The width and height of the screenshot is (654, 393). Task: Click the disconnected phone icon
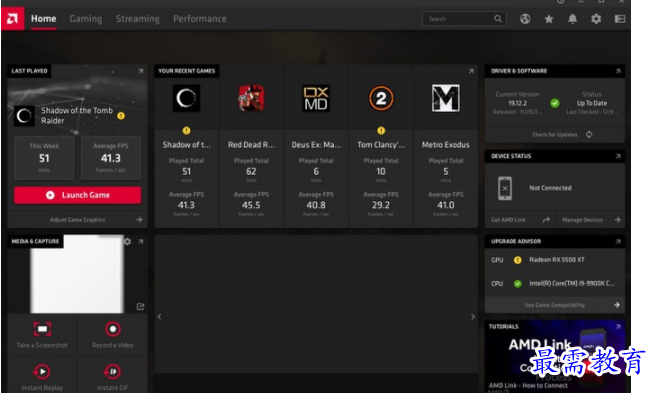tap(505, 188)
